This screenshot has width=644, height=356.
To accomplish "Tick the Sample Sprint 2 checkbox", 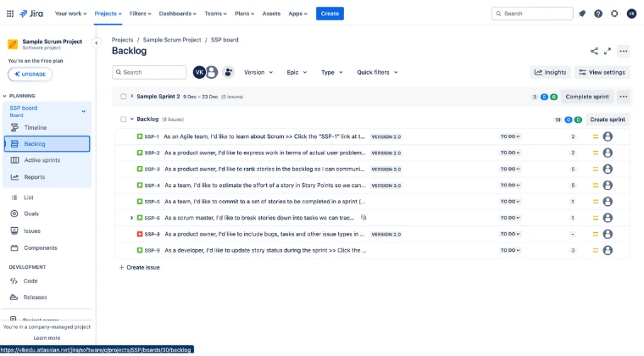I will [123, 97].
